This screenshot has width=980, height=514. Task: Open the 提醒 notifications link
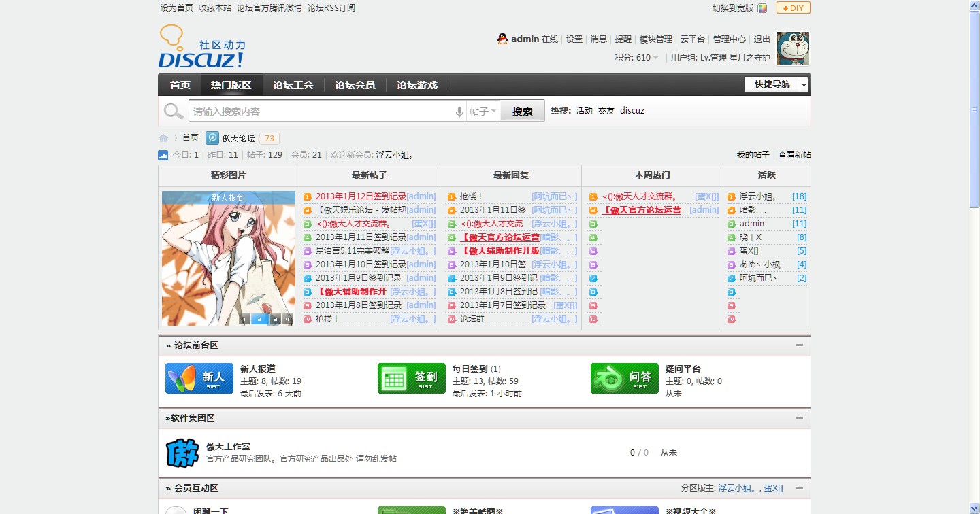tap(623, 39)
